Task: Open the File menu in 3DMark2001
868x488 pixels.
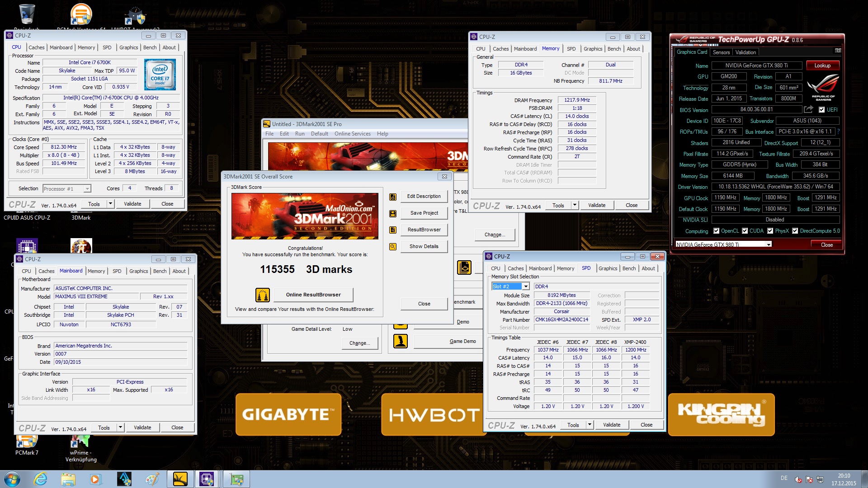Action: click(269, 134)
